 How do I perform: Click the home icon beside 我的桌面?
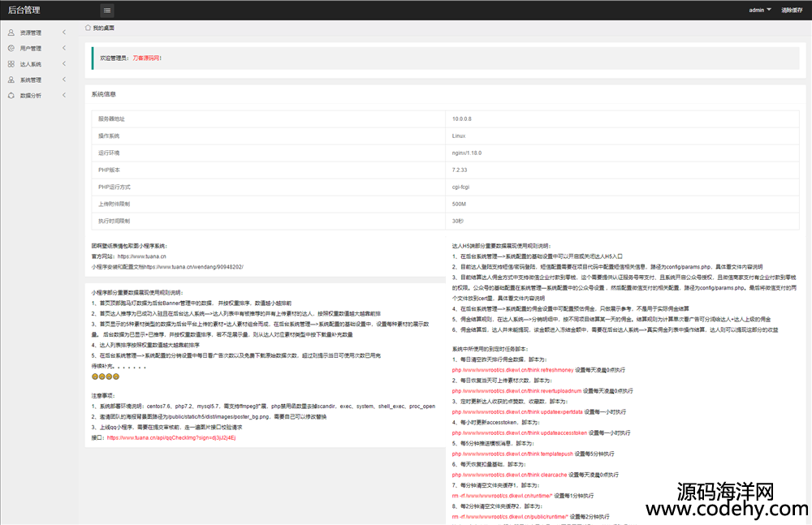point(88,28)
